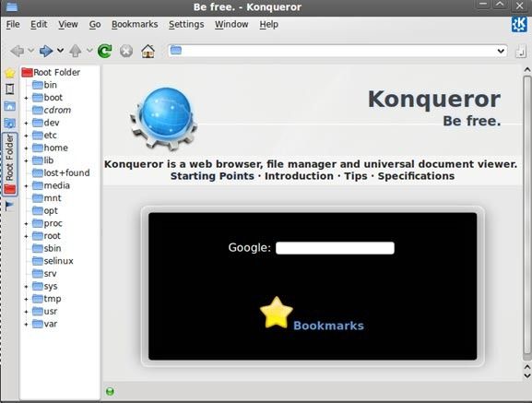
Task: Click folder icon in location bar
Action: pyautogui.click(x=176, y=51)
